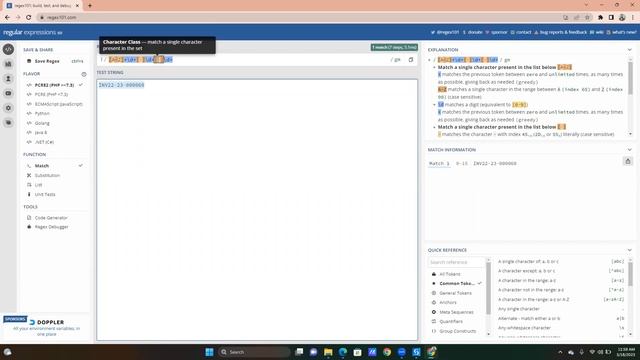The height and width of the screenshot is (360, 640).
Task: Click the Unit Tests icon
Action: [x=29, y=194]
